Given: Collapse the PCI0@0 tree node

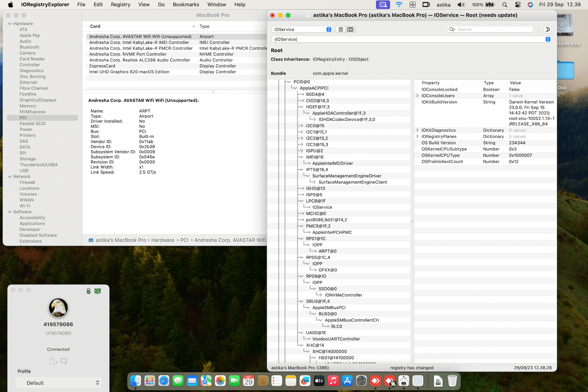Looking at the screenshot, I should (289, 82).
